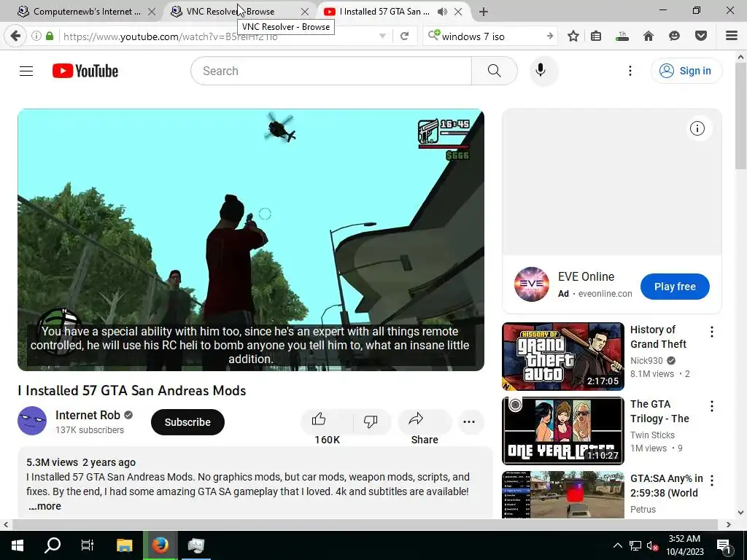This screenshot has height=560, width=747.
Task: Click the Internet Rob channel avatar
Action: 32,421
